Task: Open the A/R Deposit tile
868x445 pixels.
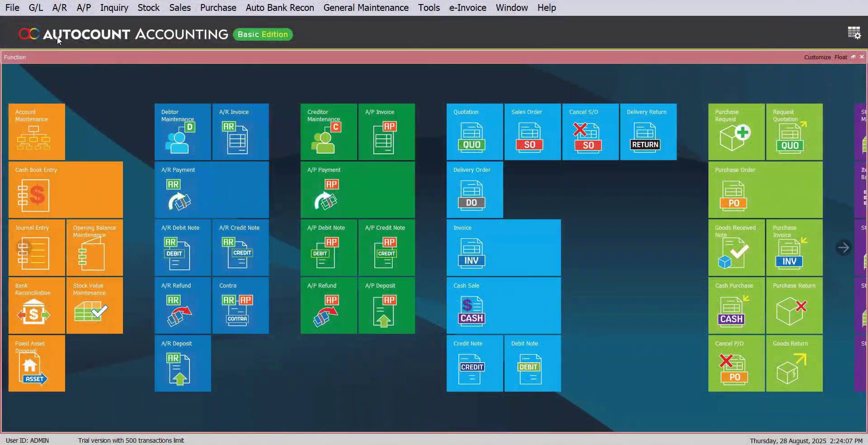Action: pyautogui.click(x=183, y=363)
